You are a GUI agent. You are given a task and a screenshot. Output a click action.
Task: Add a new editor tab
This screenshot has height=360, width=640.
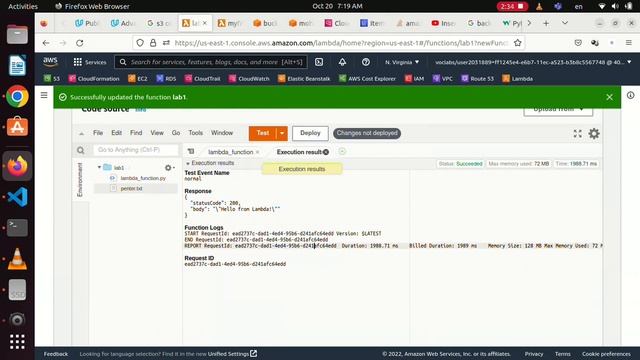coord(342,151)
